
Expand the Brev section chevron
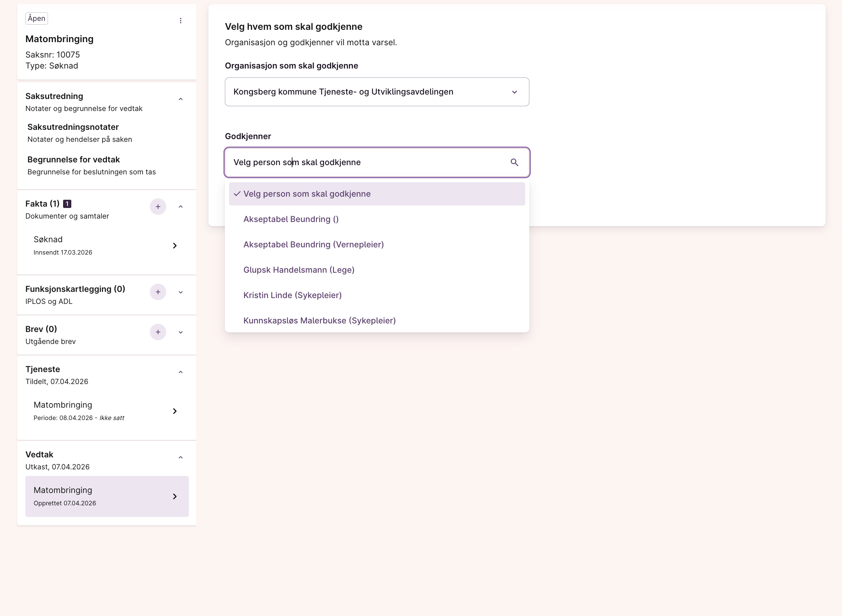pyautogui.click(x=181, y=332)
